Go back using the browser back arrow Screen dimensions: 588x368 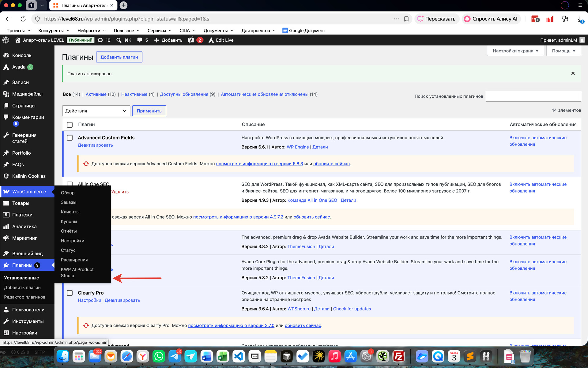coord(8,19)
